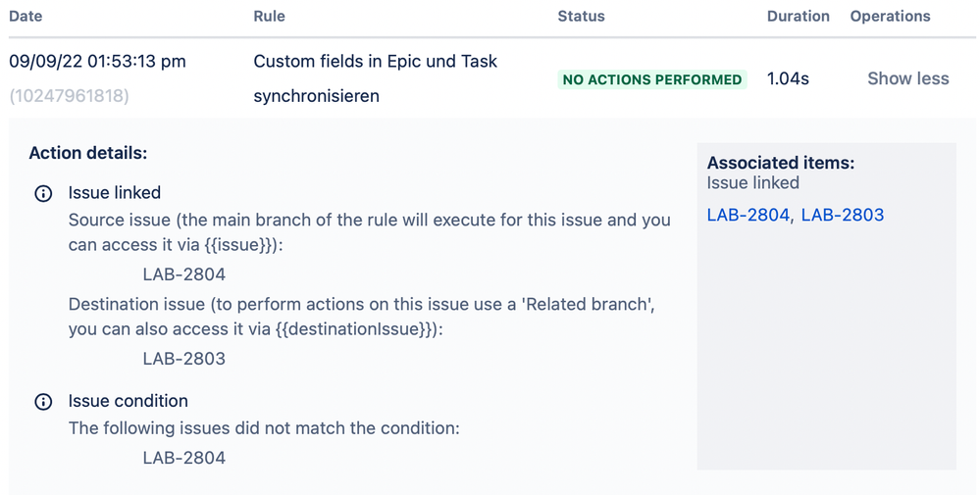Open the LAB-2804 associated item link
980x495 pixels.
click(748, 215)
